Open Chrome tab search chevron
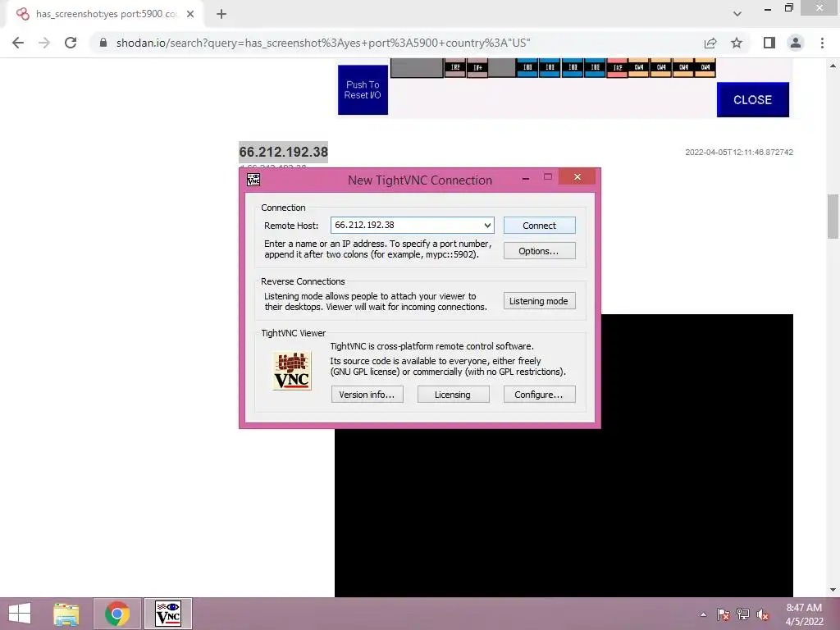 tap(737, 14)
